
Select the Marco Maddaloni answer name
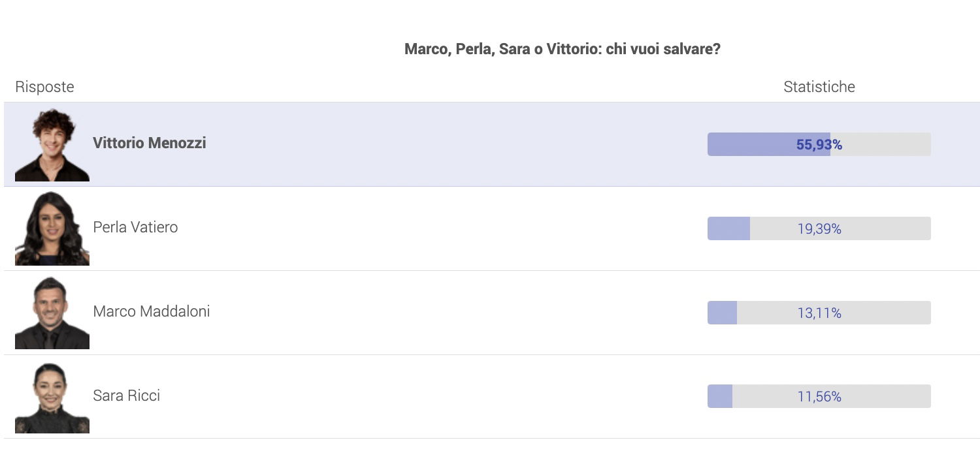pos(152,311)
